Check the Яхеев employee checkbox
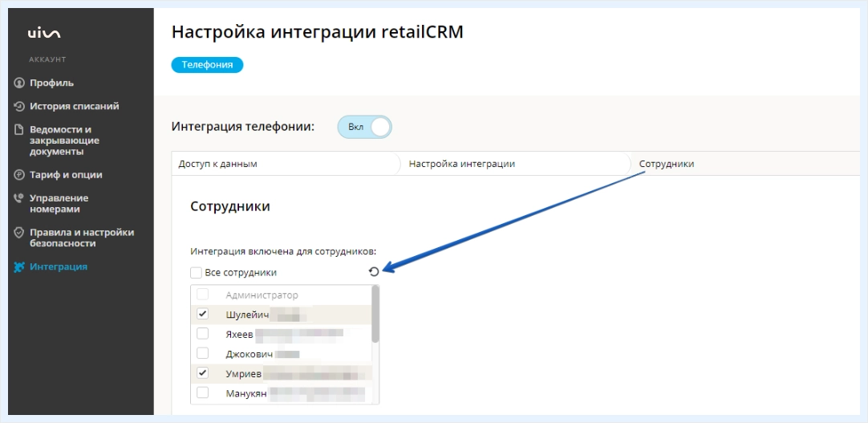The image size is (868, 423). 203,334
